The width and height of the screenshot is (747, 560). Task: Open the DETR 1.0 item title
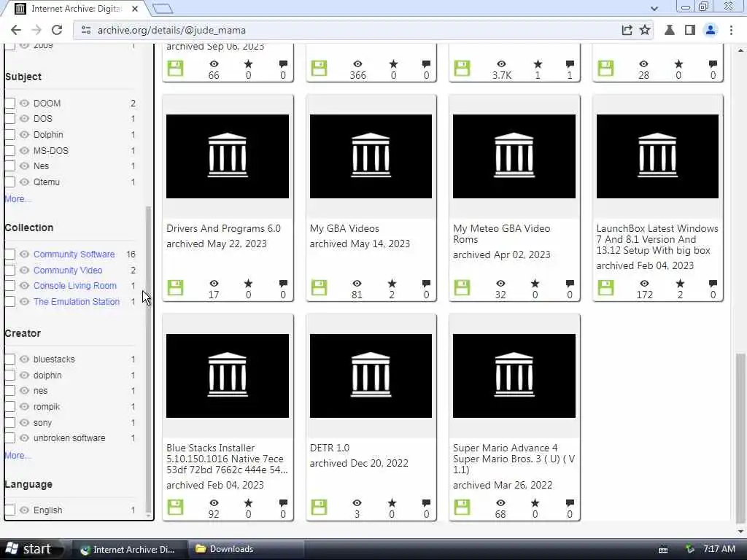(x=329, y=448)
